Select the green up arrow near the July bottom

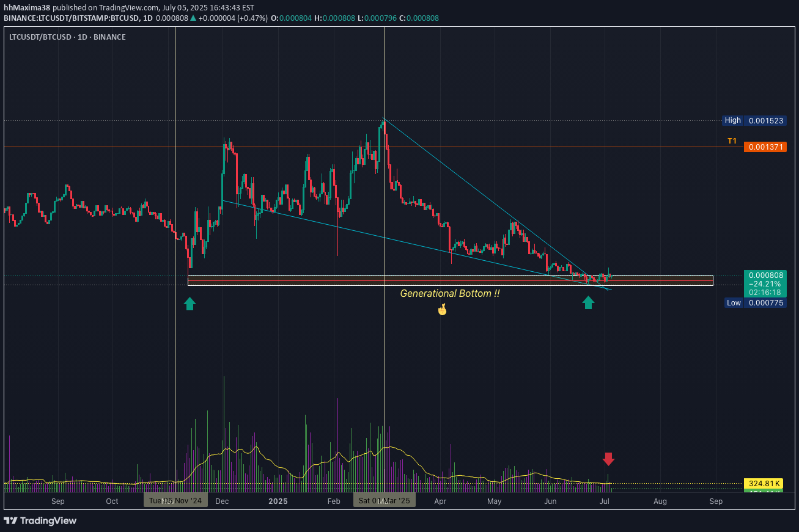589,302
